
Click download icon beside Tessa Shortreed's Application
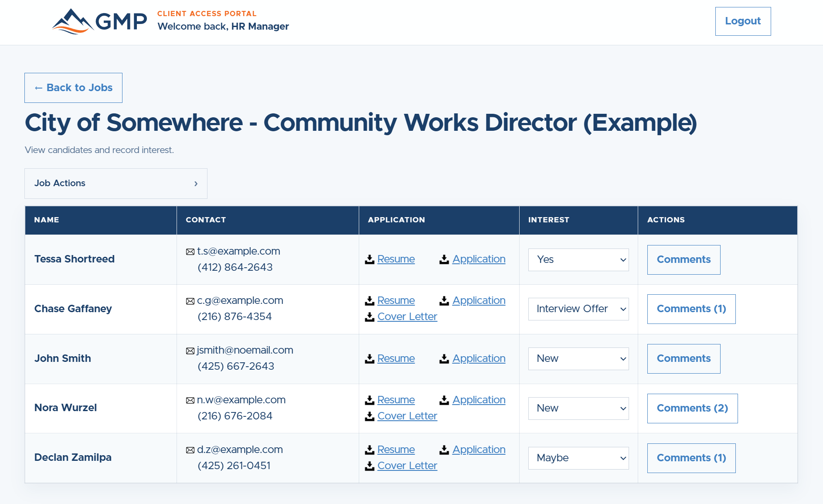click(x=444, y=259)
